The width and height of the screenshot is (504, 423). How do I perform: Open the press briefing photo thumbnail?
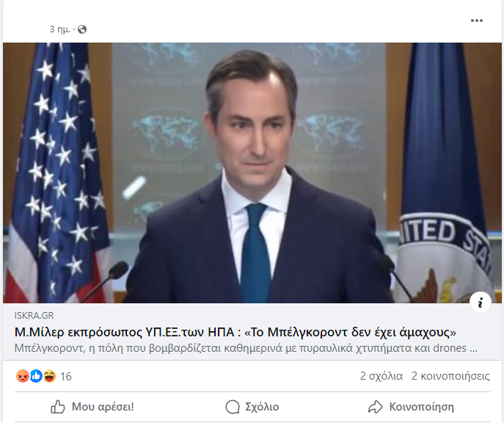252,173
